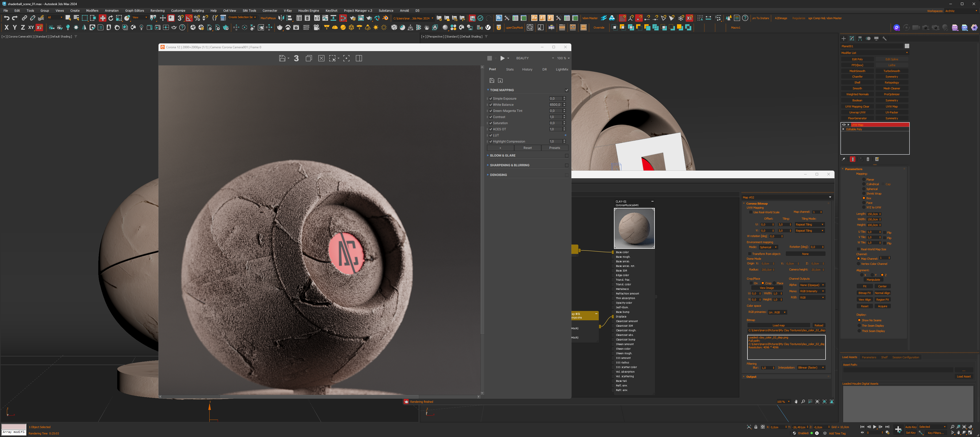This screenshot has width=980, height=437.
Task: Uncheck Simple Exposure operator
Action: [x=491, y=99]
